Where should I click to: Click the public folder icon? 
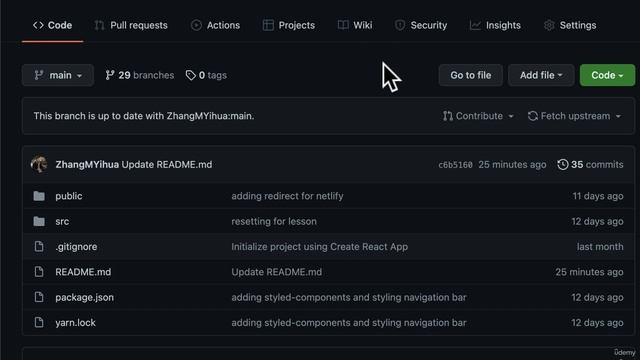pyautogui.click(x=39, y=196)
